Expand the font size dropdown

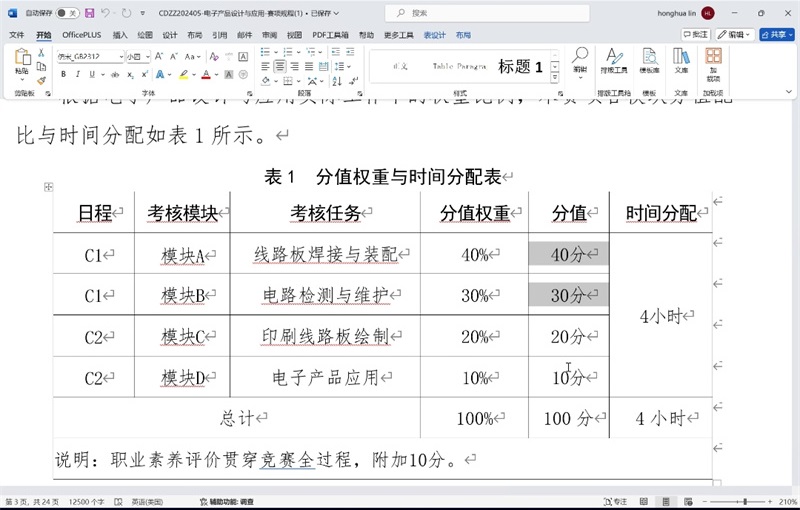[x=146, y=57]
